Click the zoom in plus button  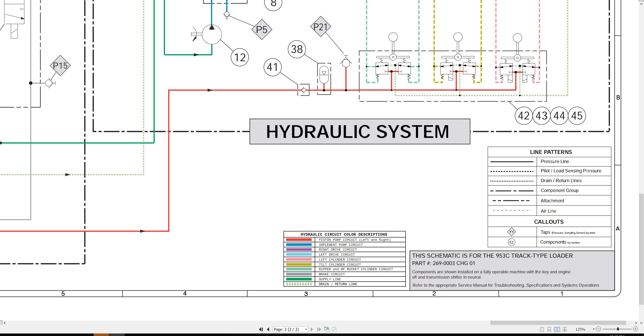[635, 329]
